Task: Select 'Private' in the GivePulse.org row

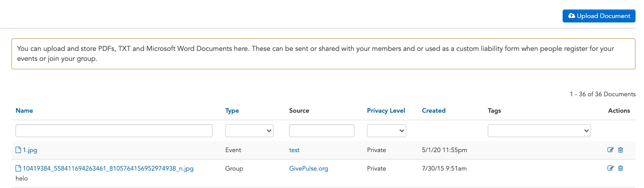Action: tap(376, 169)
